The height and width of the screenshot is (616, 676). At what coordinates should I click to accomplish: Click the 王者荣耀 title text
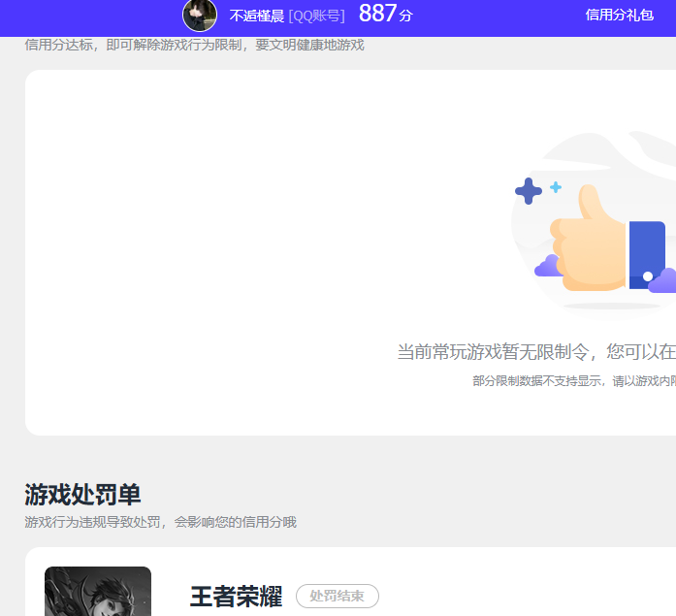click(236, 597)
